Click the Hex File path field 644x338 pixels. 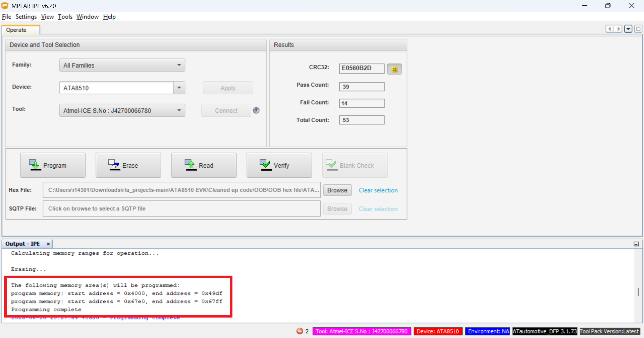tap(181, 190)
